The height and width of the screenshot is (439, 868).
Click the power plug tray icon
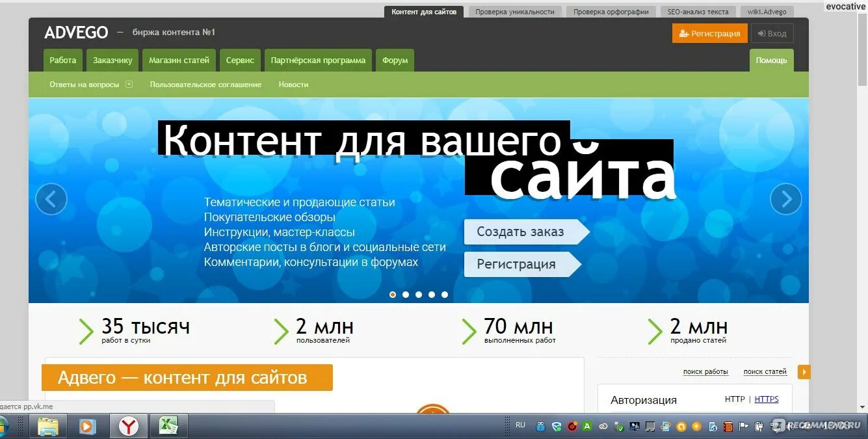(x=759, y=427)
